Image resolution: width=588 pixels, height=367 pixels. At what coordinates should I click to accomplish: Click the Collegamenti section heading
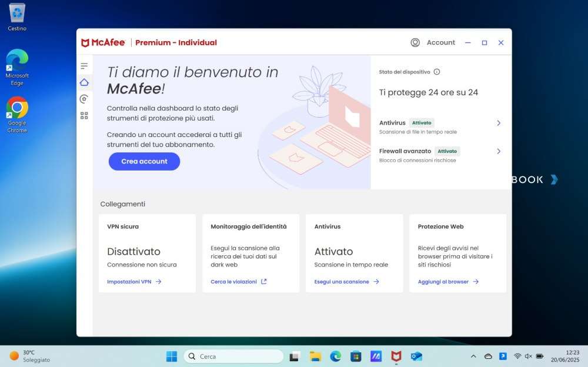[123, 204]
